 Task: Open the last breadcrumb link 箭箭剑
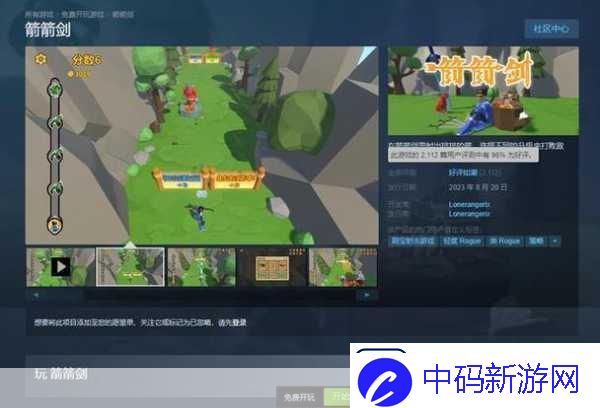pyautogui.click(x=123, y=15)
